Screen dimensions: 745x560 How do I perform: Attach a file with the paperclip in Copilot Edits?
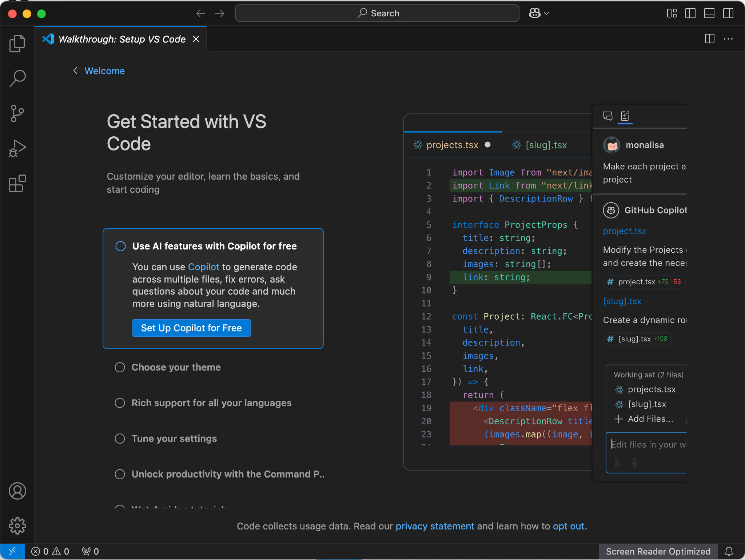coord(617,463)
